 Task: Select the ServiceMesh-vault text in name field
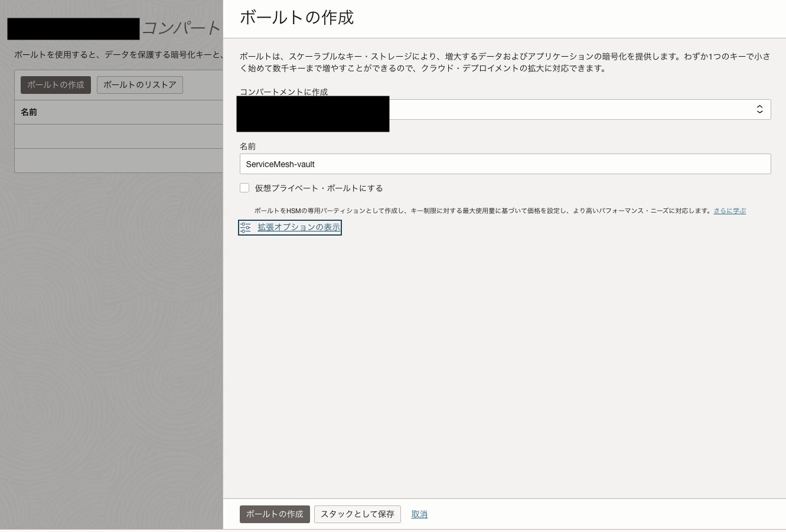[279, 164]
